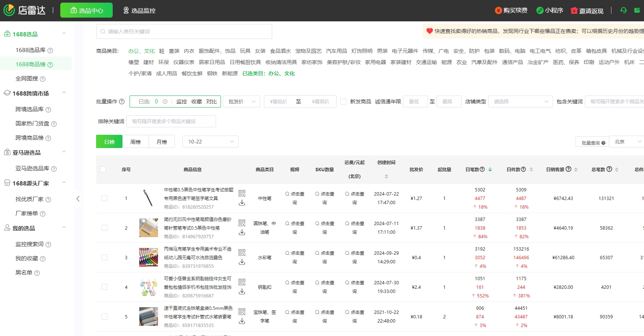Open the 选品中心 top tab
This screenshot has height=336, width=644.
tap(86, 10)
